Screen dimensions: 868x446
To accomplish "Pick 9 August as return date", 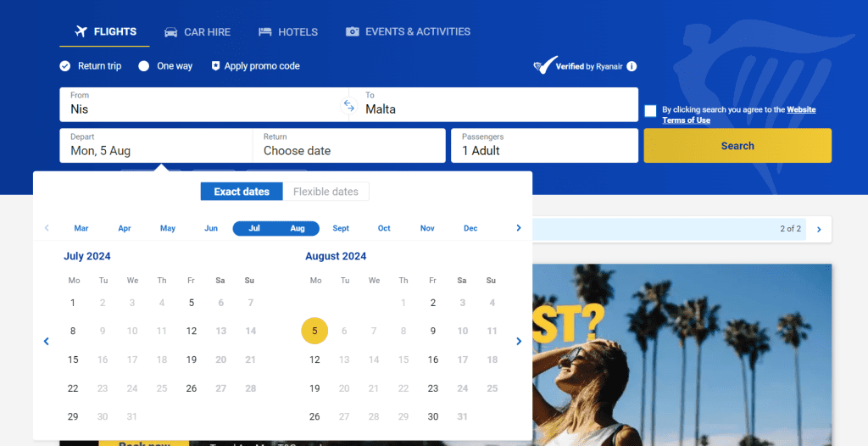I will click(433, 331).
